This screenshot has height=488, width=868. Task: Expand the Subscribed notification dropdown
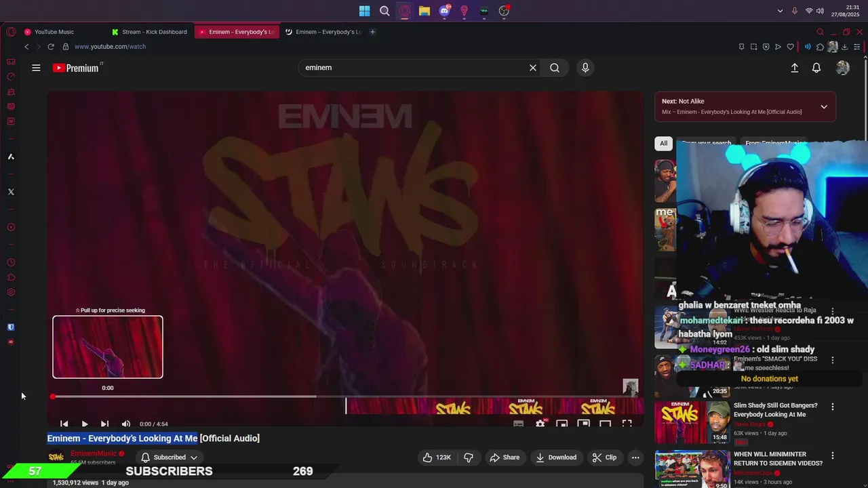point(170,457)
